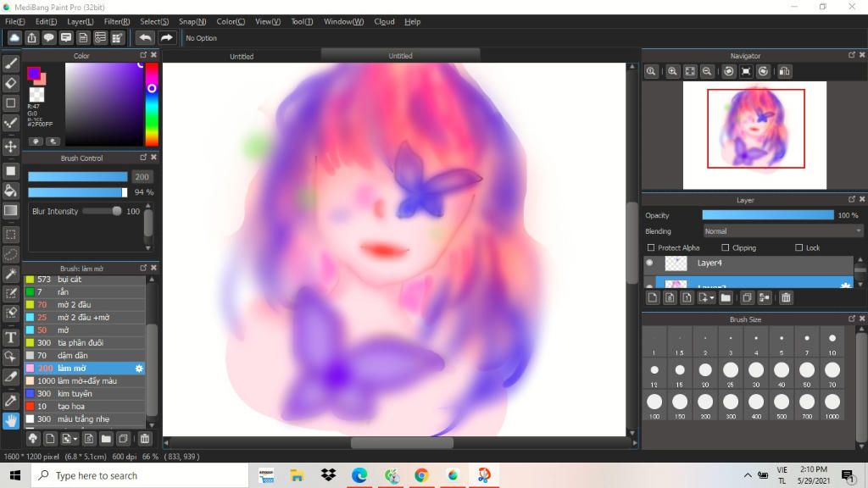Viewport: 868px width, 488px height.
Task: Select the Gradient tool
Action: point(10,211)
